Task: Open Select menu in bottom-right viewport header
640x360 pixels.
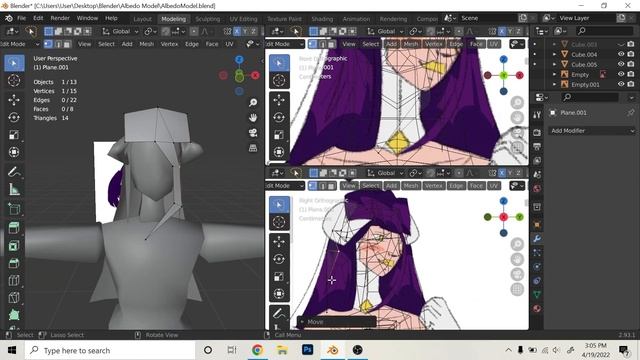Action: click(x=371, y=186)
